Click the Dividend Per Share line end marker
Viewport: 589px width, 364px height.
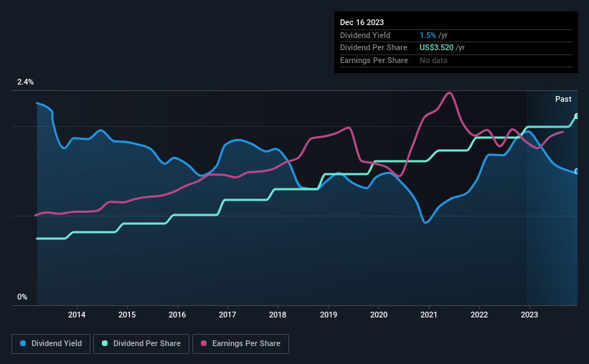(577, 116)
